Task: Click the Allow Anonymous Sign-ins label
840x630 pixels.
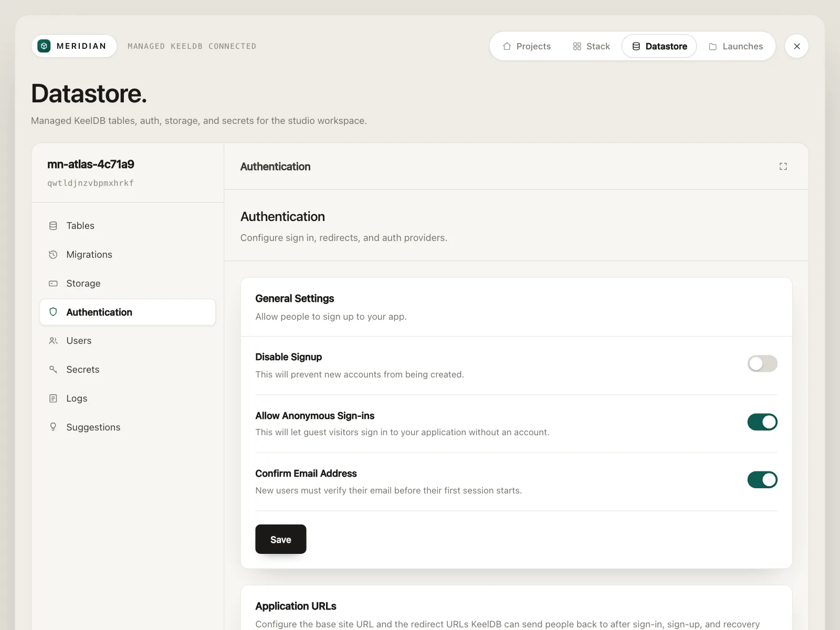Action: 315,416
